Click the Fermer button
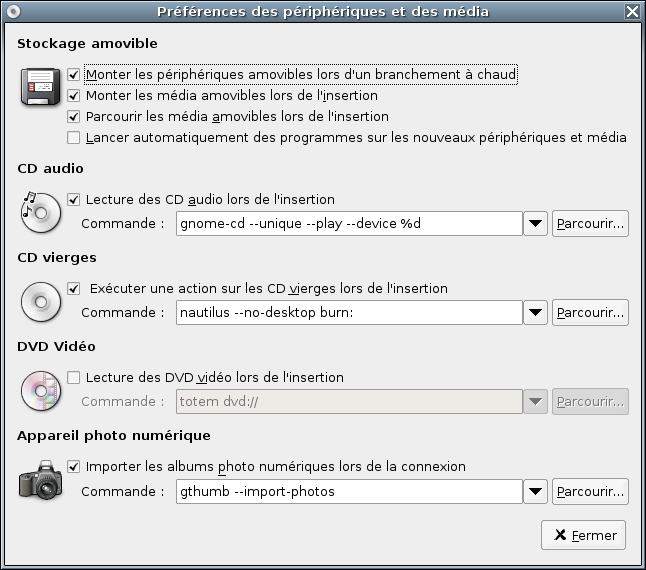This screenshot has height=570, width=646. 583,535
